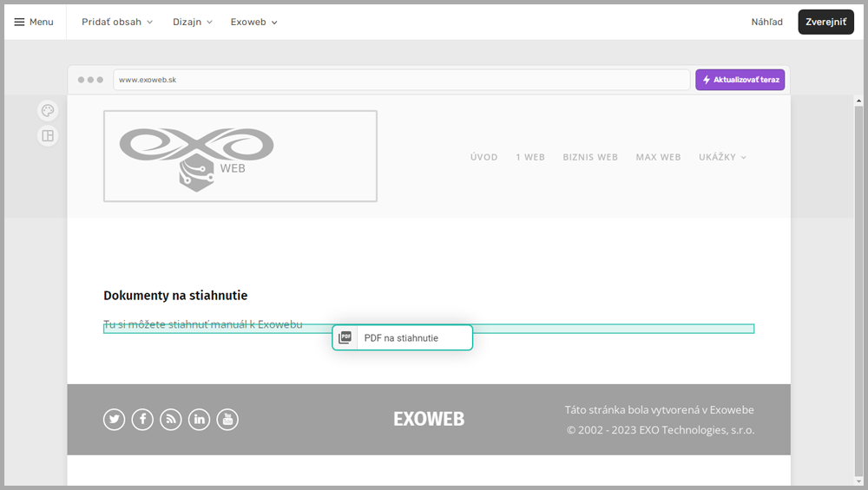This screenshot has width=868, height=490.
Task: Open the Twitter social icon in footer
Action: coord(115,420)
